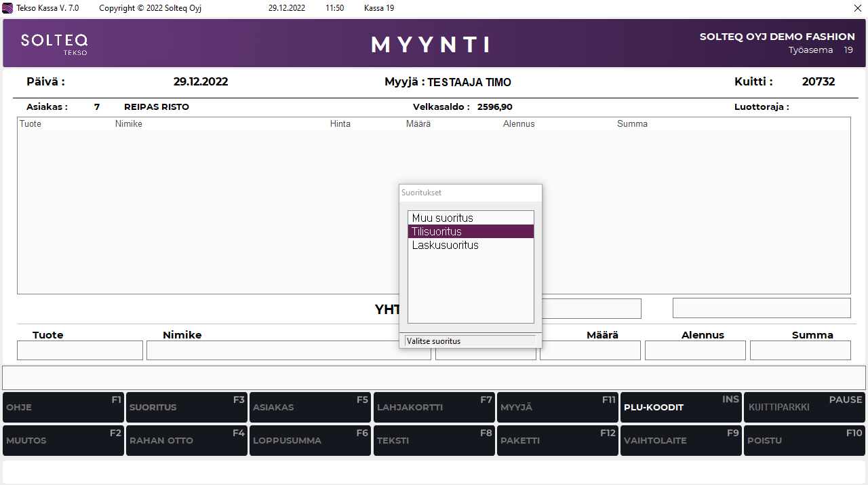Choose the Tilisuoritus payment option

470,231
